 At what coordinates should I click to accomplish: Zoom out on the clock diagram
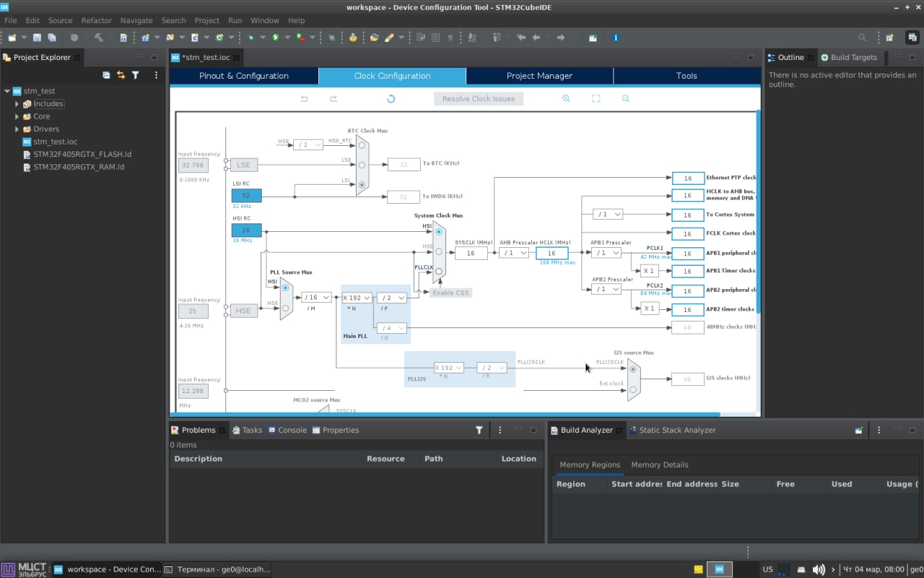pyautogui.click(x=626, y=99)
